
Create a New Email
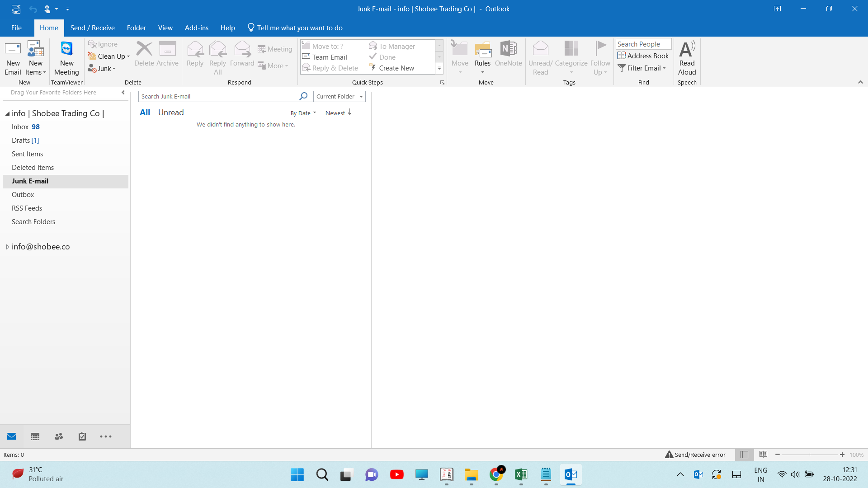(13, 58)
